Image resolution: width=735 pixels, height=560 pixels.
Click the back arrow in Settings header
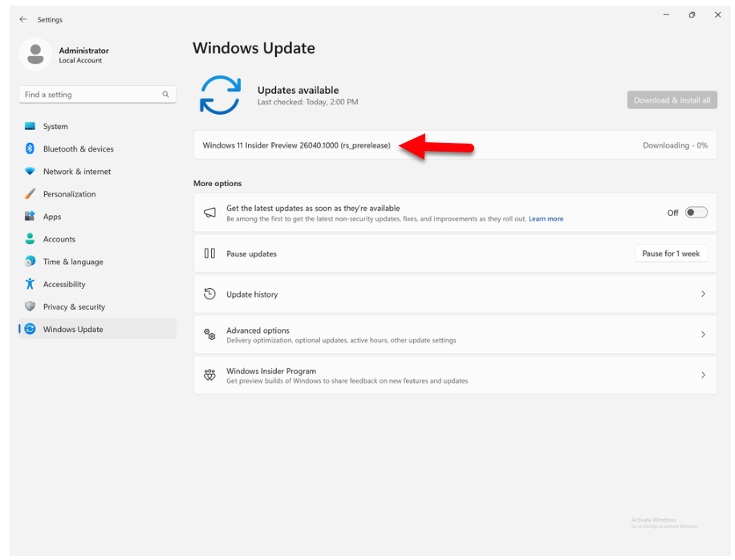pos(23,19)
